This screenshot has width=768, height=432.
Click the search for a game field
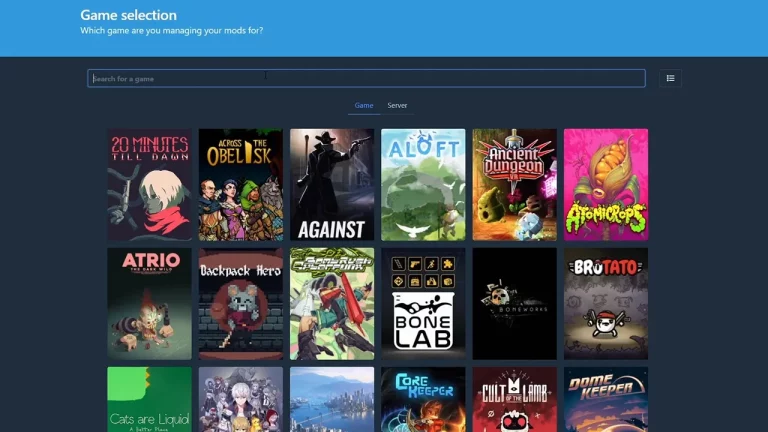[x=366, y=78]
